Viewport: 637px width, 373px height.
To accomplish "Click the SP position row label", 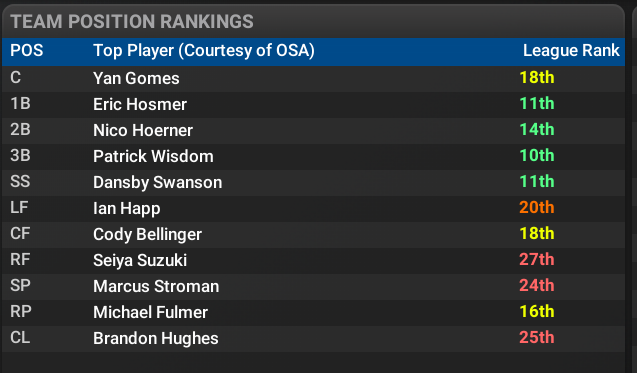I will (x=20, y=285).
